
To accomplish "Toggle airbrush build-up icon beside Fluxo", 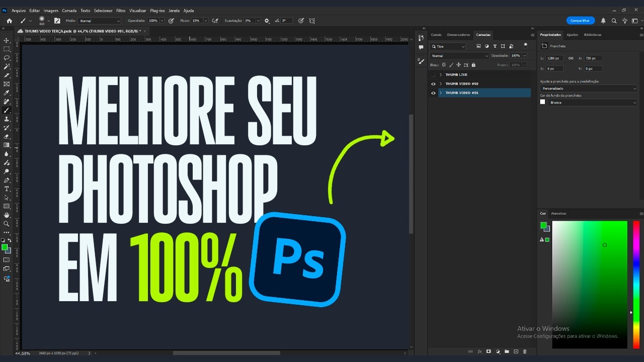I will pos(215,21).
